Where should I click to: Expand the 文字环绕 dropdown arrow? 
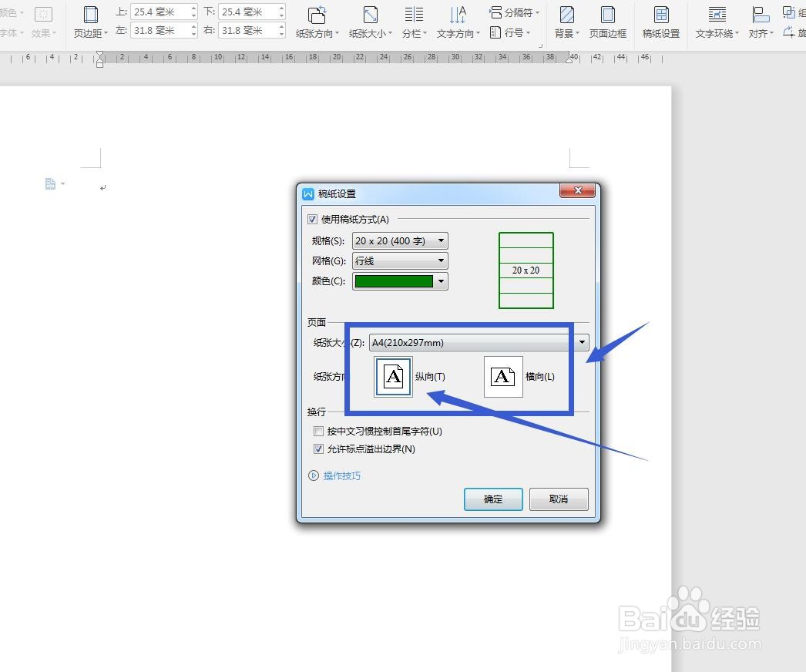(737, 33)
